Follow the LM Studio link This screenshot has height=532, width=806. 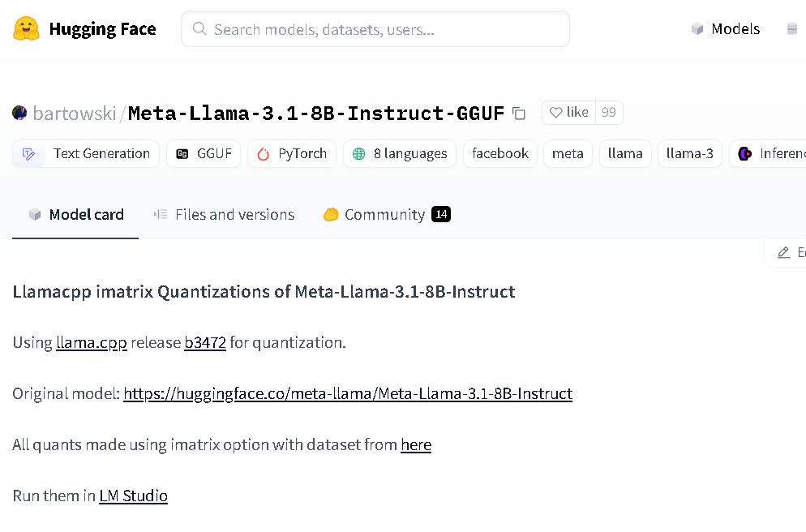(133, 496)
